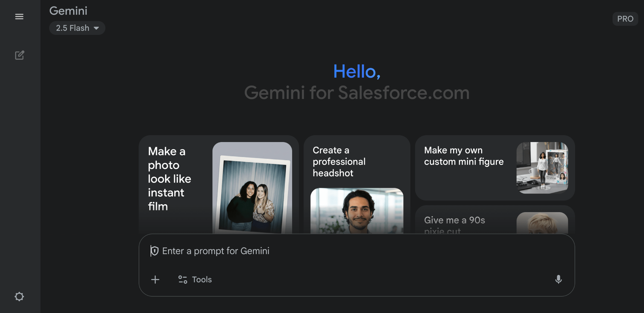Click the plus icon to attach files
This screenshot has width=644, height=313.
tap(155, 279)
